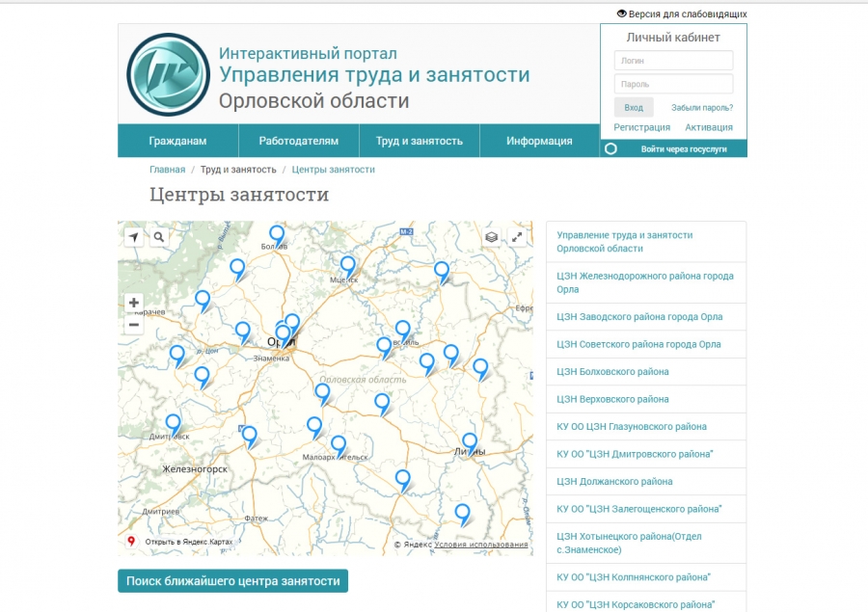Expand map to fullscreen
The image size is (868, 612).
click(x=517, y=237)
